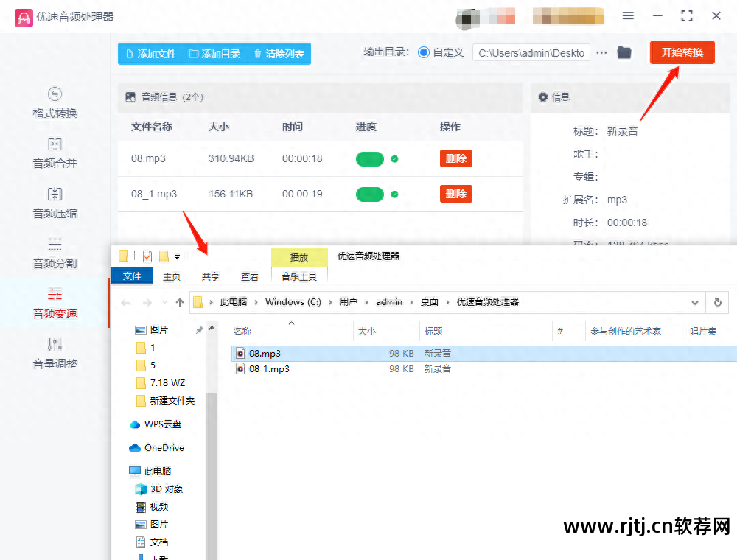Select the 音频压缩 compression tool

55,205
